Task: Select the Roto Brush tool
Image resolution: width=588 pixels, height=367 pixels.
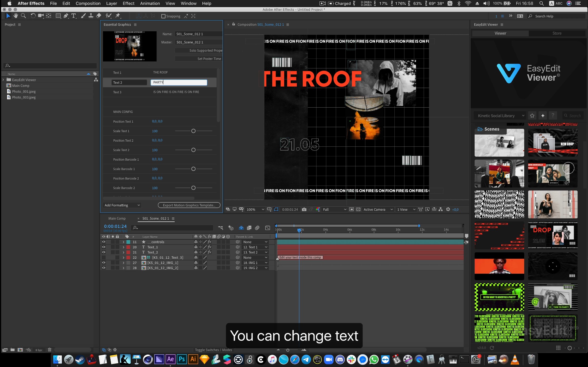Action: pos(108,16)
